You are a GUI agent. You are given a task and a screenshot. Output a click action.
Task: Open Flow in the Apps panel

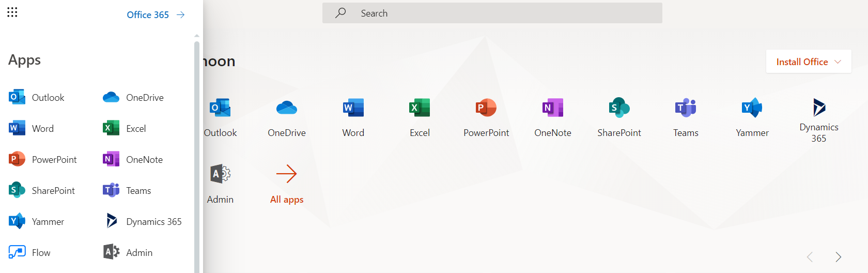tap(29, 252)
